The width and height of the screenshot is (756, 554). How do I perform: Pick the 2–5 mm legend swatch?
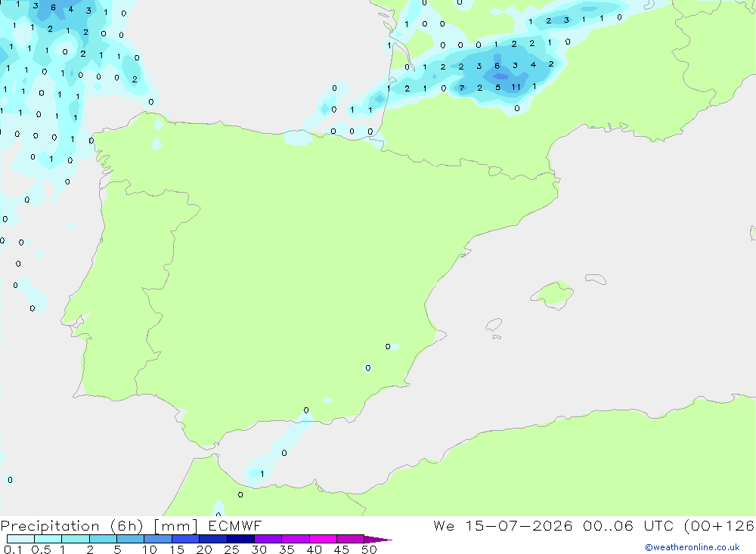[x=103, y=539]
